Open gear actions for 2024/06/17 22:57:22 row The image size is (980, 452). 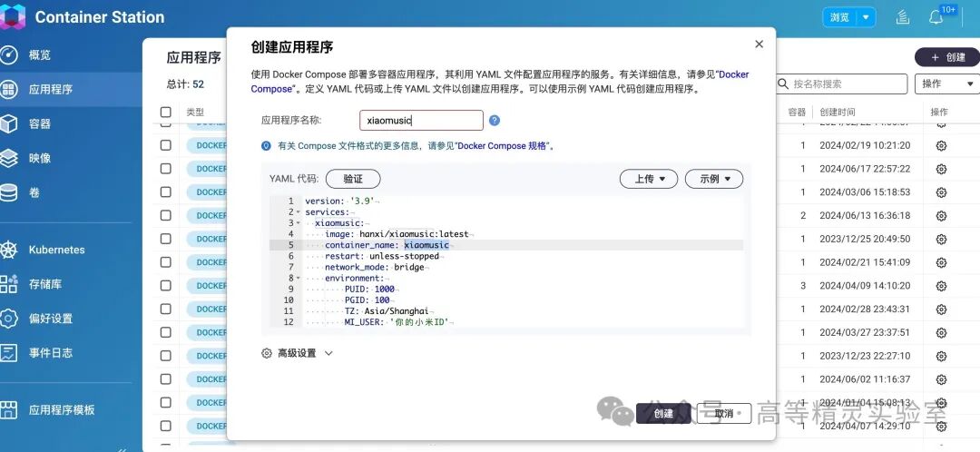[x=941, y=169]
